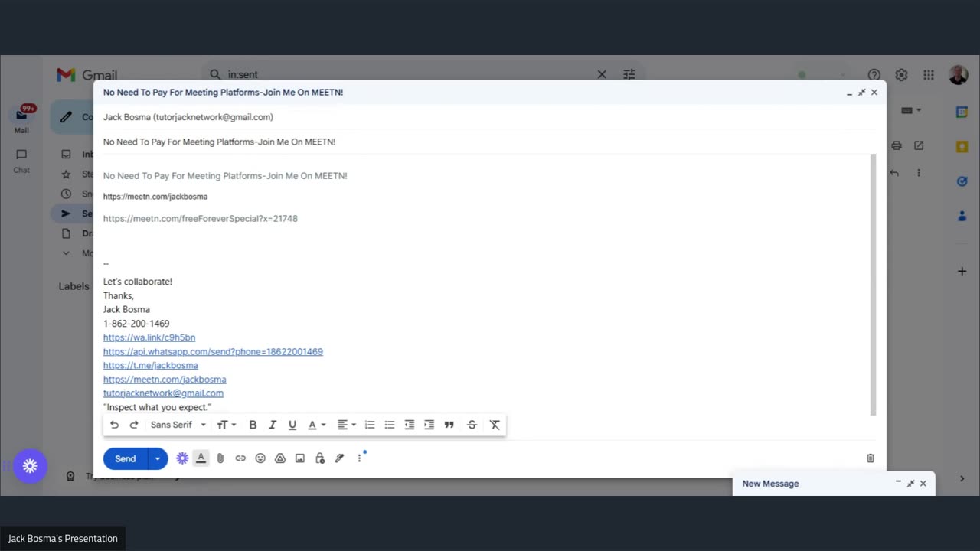980x551 pixels.
Task: Apply quote formatting
Action: 449,425
